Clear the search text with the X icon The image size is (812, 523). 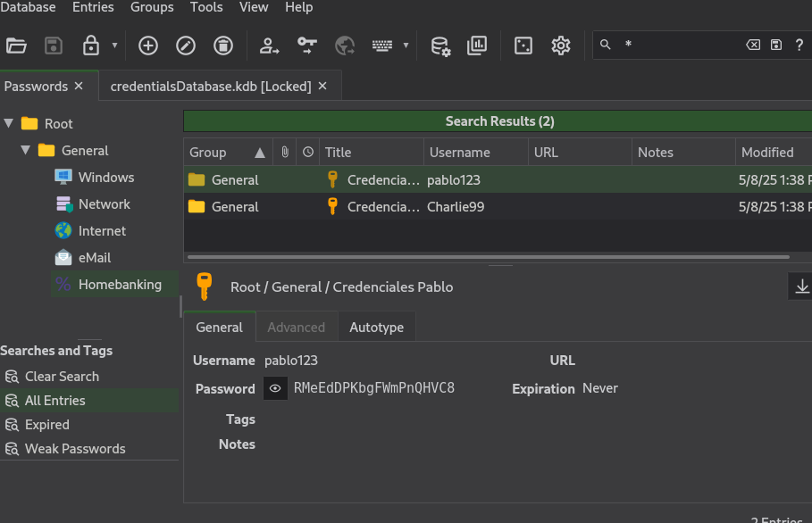tap(753, 45)
